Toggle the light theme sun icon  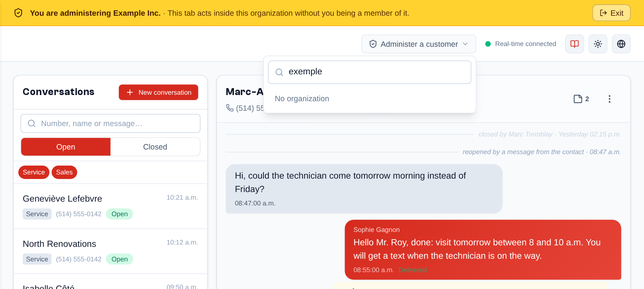pyautogui.click(x=598, y=44)
